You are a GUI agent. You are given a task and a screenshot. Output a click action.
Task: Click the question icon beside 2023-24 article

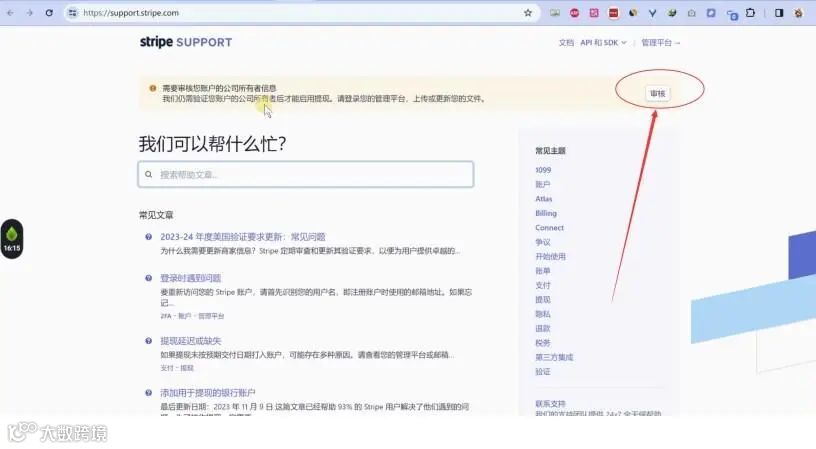148,237
